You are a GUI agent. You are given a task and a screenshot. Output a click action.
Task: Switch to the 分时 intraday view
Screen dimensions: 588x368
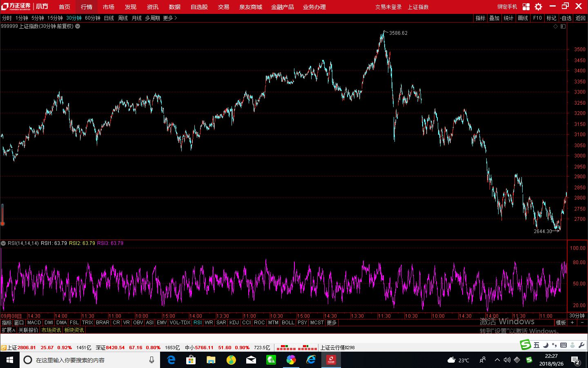point(7,18)
